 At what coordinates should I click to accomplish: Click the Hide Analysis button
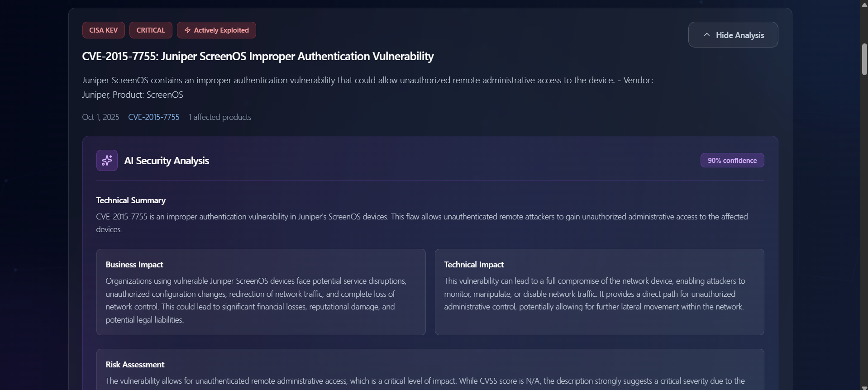pos(733,35)
